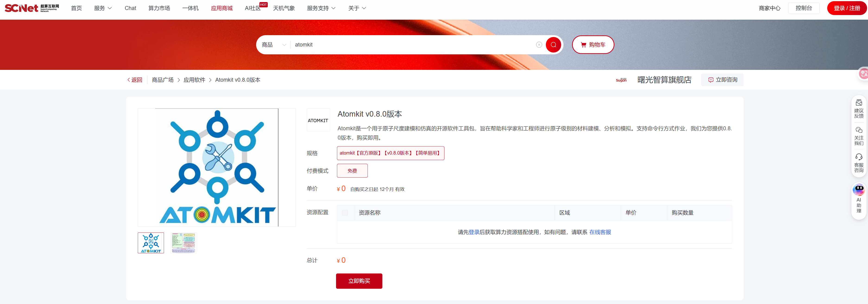Image resolution: width=868 pixels, height=304 pixels.
Task: Expand the 服务 navigation dropdown
Action: point(103,8)
